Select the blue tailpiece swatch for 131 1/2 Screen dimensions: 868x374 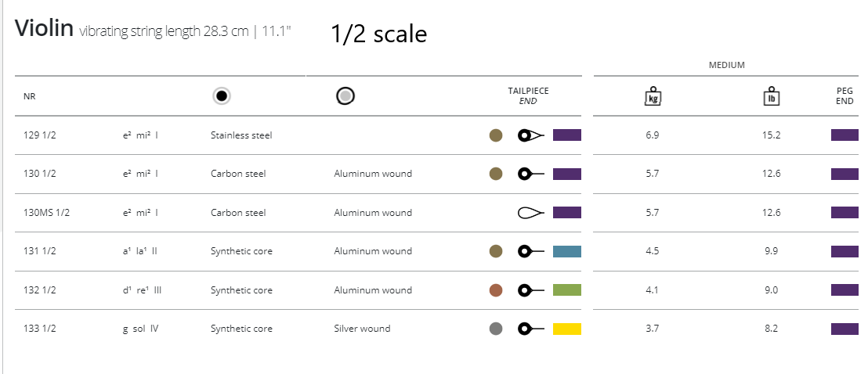(566, 251)
